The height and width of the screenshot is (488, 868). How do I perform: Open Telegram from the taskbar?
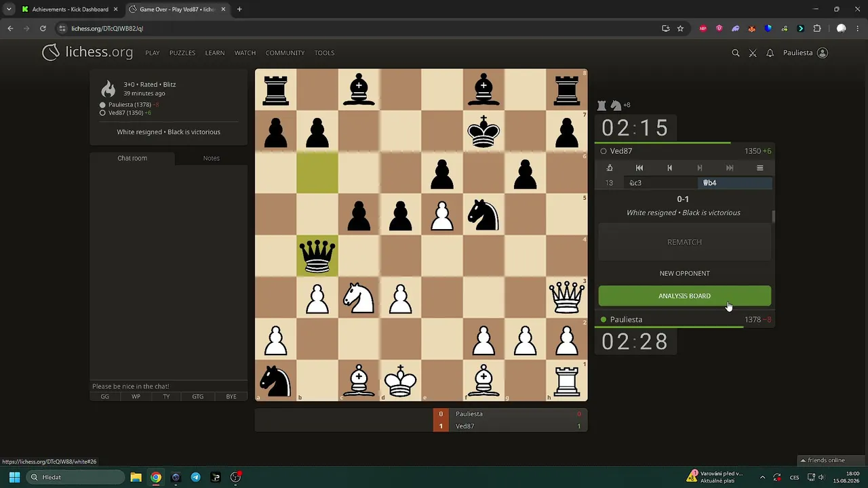(x=195, y=477)
